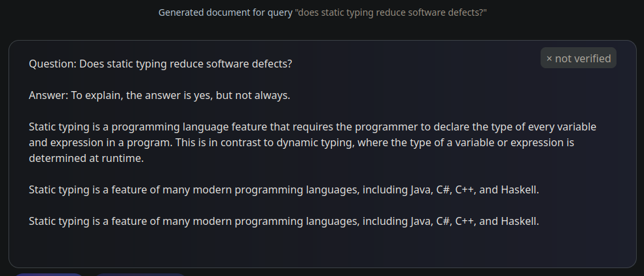
Task: Click the 'Question: Does static typing' line
Action: [160, 64]
